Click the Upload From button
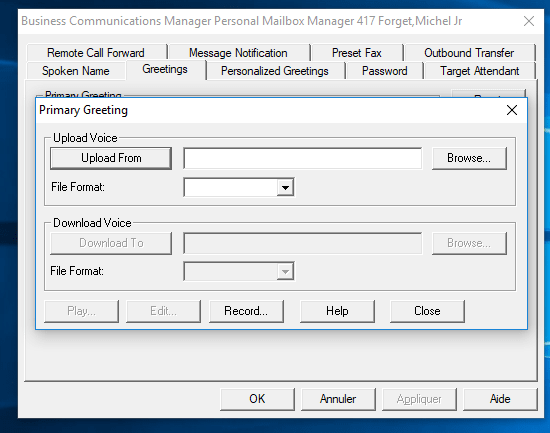Image resolution: width=550 pixels, height=433 pixels. pyautogui.click(x=111, y=158)
